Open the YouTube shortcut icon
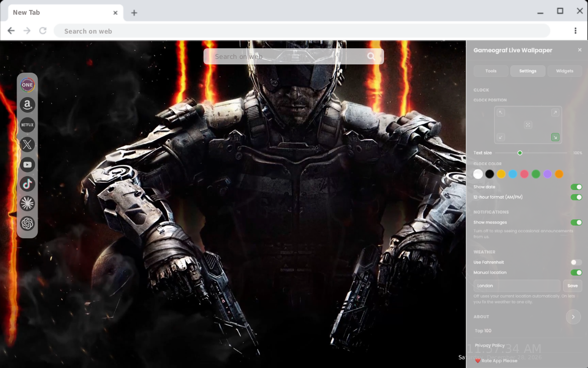 tap(28, 164)
